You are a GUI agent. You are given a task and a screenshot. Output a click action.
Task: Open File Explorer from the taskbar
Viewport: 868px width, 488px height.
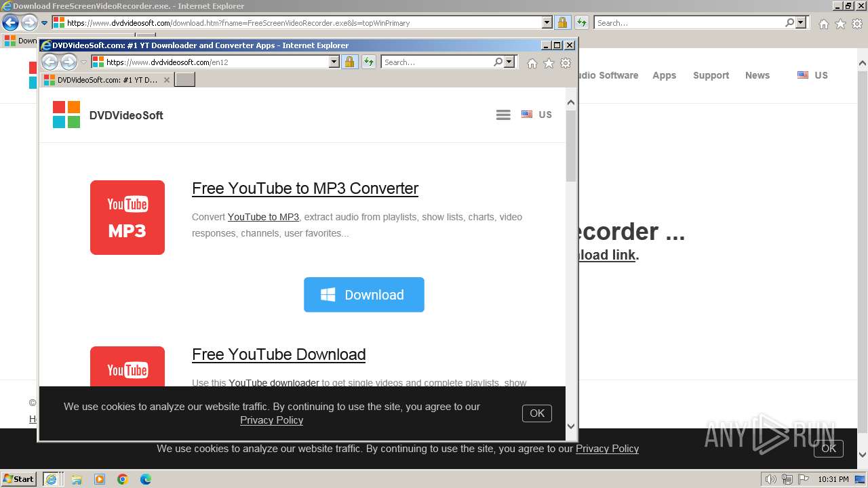[x=77, y=479]
